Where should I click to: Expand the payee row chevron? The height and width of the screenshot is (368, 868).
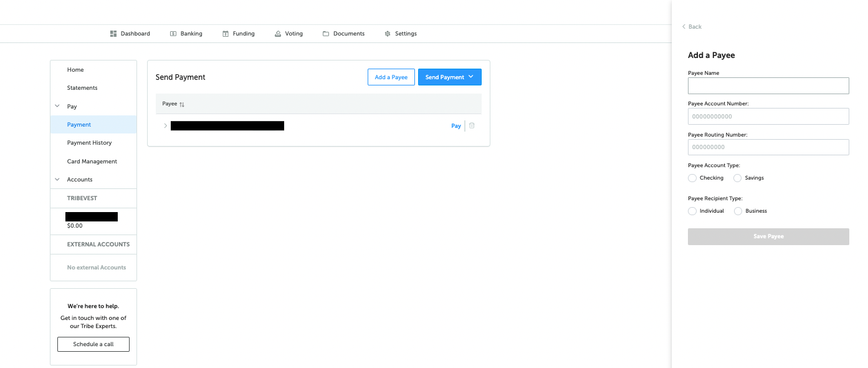coord(165,126)
